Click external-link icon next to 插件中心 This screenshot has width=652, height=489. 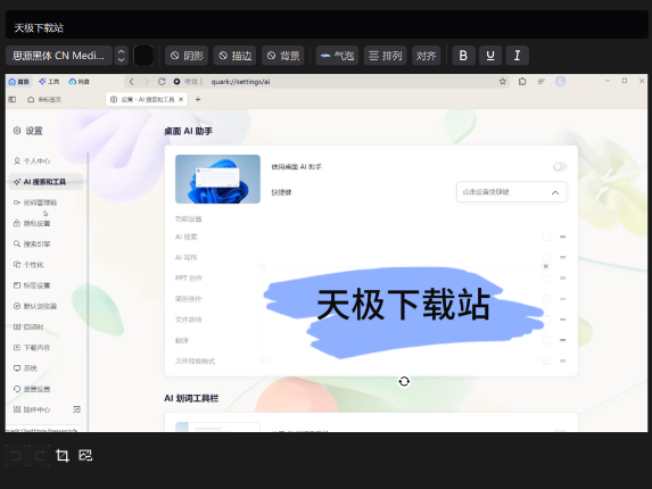tap(77, 410)
